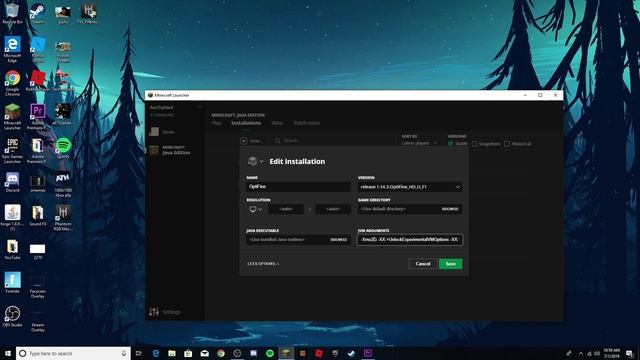The height and width of the screenshot is (360, 640).
Task: Browse for the Java Executable
Action: click(338, 240)
